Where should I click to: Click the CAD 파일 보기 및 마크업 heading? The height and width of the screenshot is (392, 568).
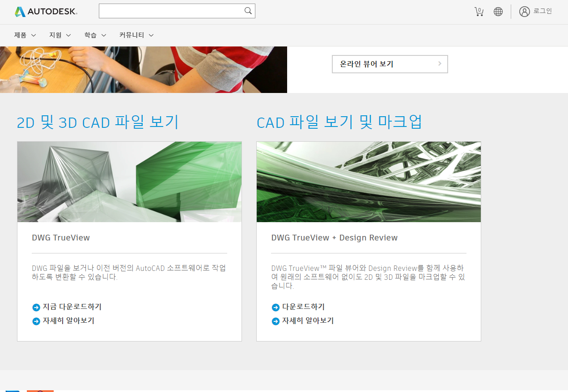pyautogui.click(x=339, y=122)
